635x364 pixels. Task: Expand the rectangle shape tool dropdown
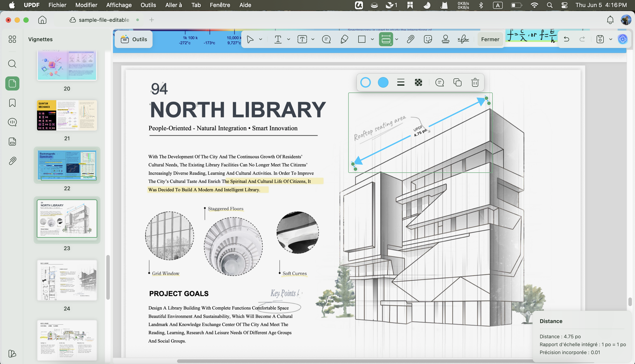click(x=372, y=39)
